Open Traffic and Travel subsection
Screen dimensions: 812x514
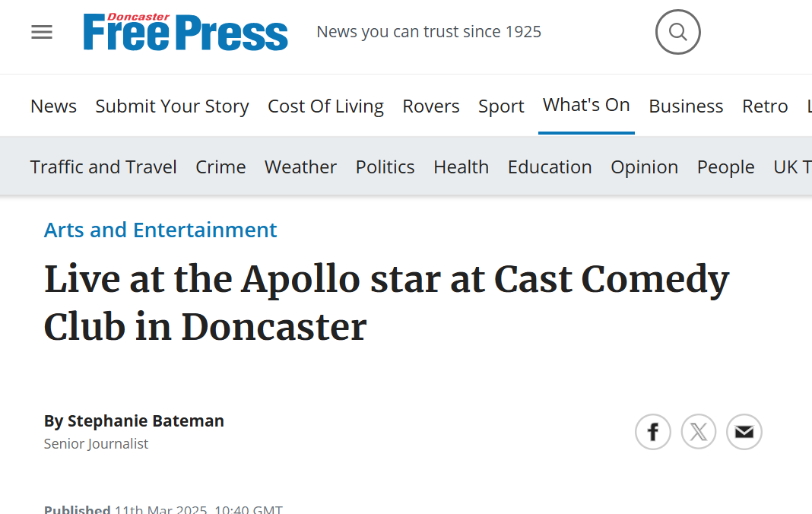point(103,167)
